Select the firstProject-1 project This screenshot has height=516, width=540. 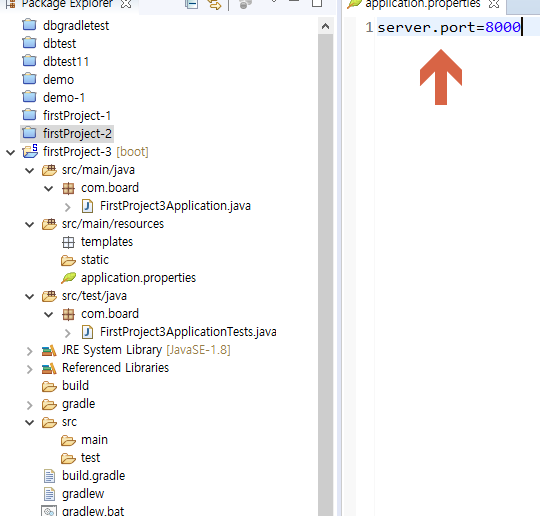[x=77, y=115]
